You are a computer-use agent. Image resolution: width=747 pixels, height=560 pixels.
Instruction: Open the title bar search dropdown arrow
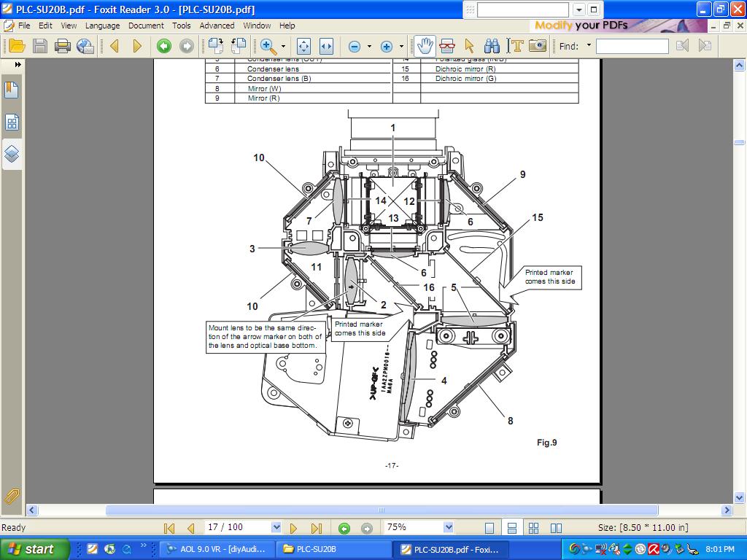coord(578,9)
